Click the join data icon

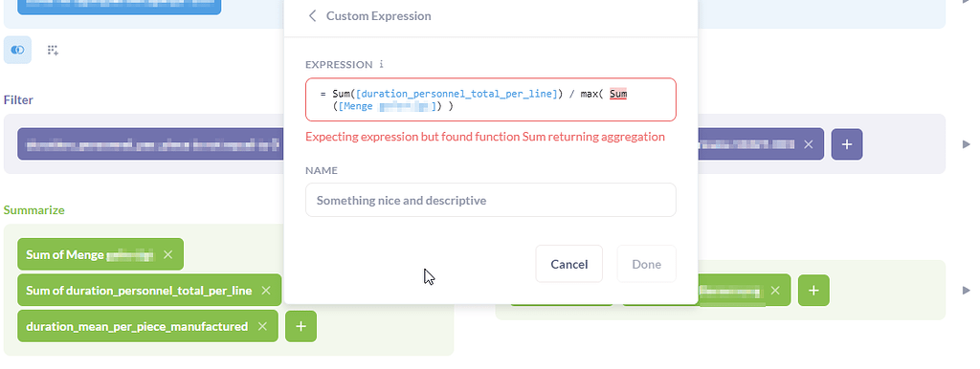click(x=17, y=50)
